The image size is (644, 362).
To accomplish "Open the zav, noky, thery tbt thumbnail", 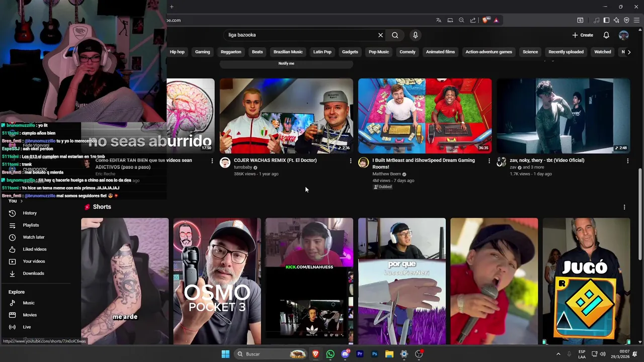I will [563, 116].
